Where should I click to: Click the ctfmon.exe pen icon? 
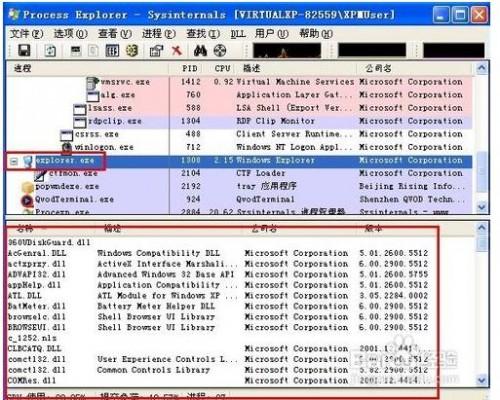point(41,175)
